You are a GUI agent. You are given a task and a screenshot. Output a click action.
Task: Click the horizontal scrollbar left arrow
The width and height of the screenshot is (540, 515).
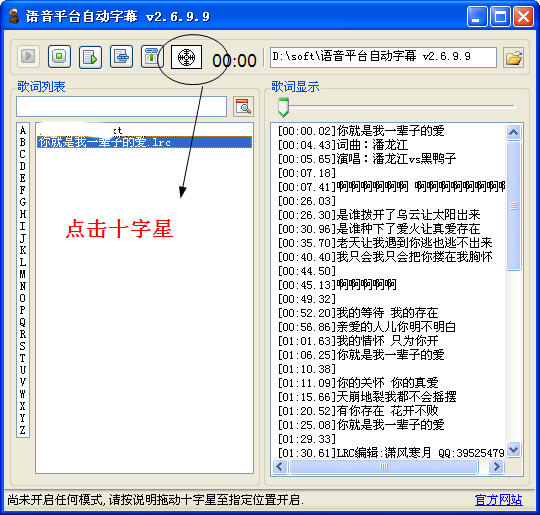(280, 467)
